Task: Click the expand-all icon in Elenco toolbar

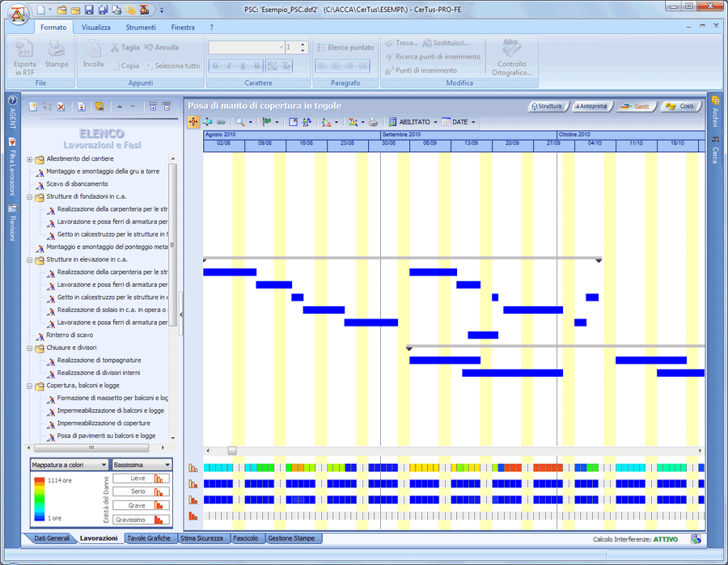Action: (x=152, y=107)
